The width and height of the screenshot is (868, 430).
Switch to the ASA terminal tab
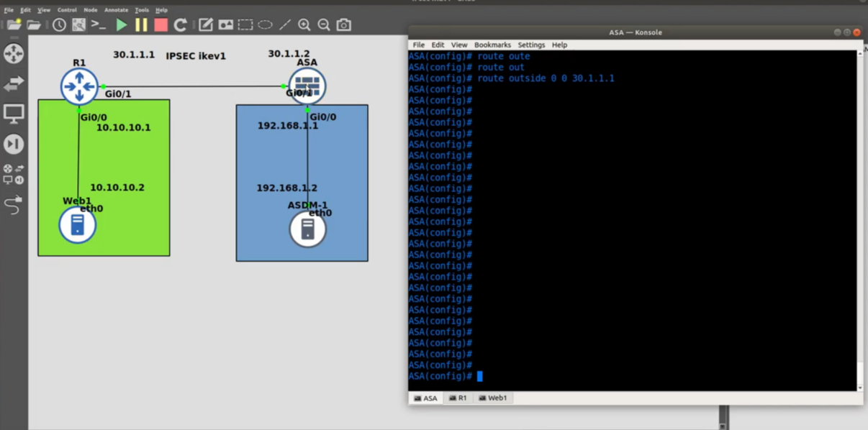click(x=425, y=398)
